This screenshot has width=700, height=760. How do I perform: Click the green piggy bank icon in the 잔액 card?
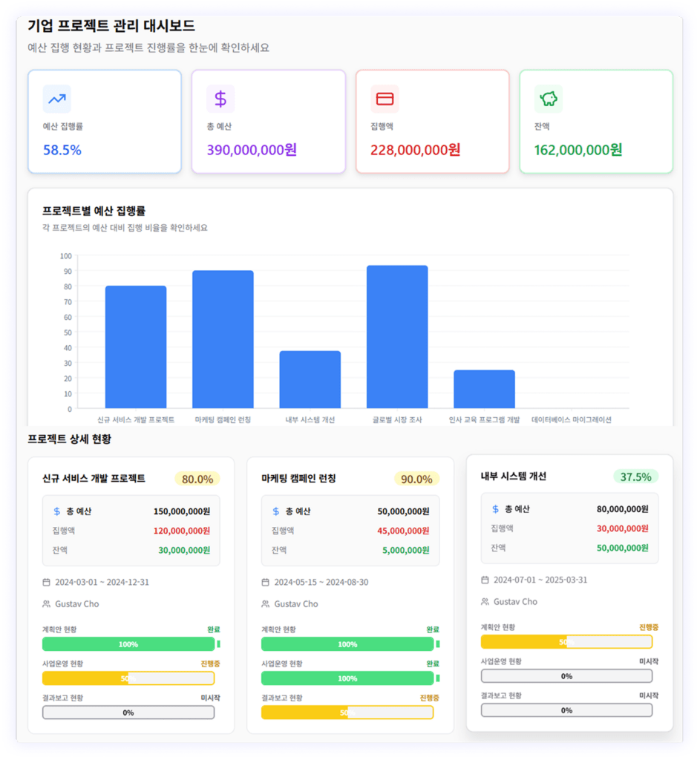(549, 99)
